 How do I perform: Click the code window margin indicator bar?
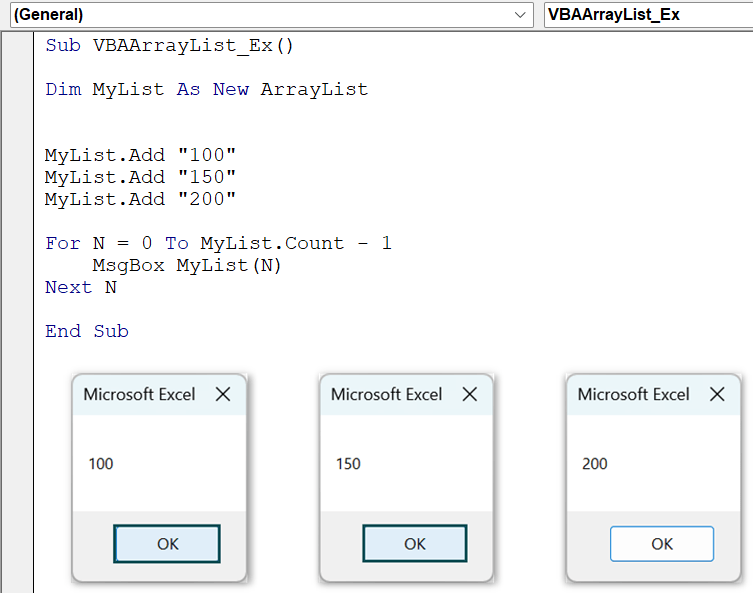(18, 312)
